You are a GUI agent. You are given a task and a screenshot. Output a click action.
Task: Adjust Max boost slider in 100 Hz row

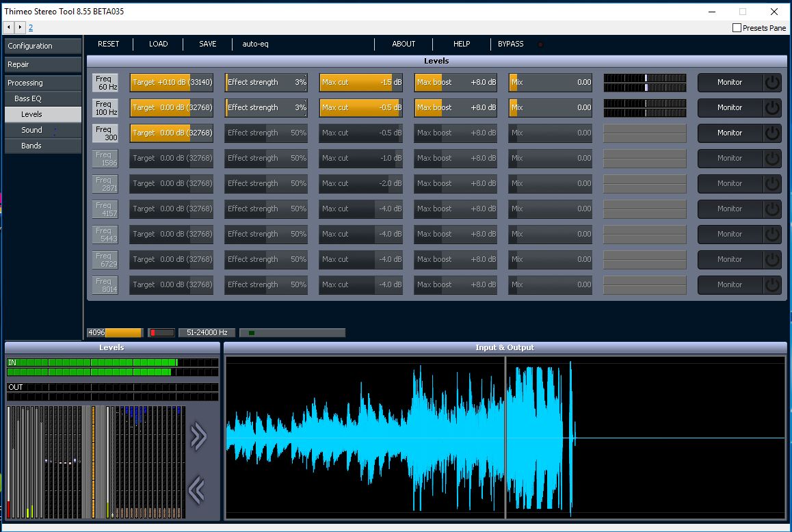point(456,107)
